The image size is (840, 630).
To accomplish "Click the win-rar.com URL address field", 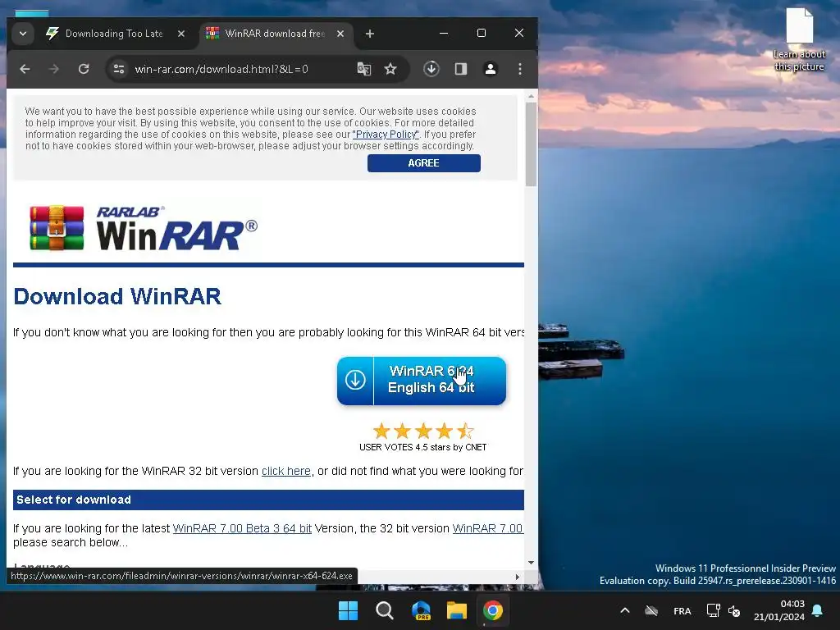I will point(221,69).
